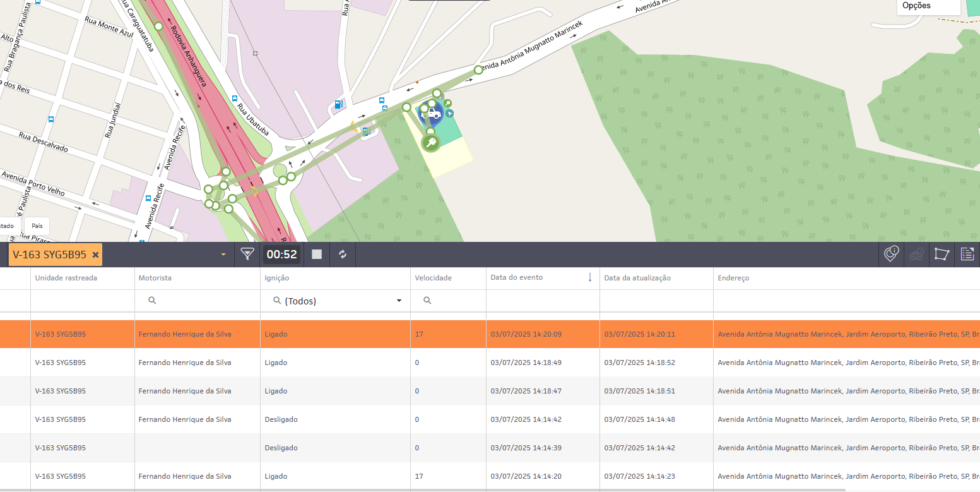Open the map pin info icon

coord(891,255)
